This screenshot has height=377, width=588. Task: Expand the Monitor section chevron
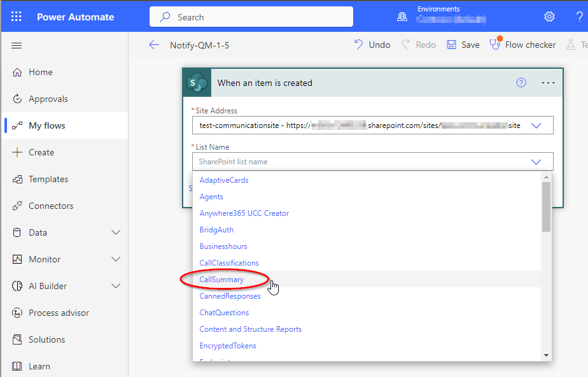(116, 259)
